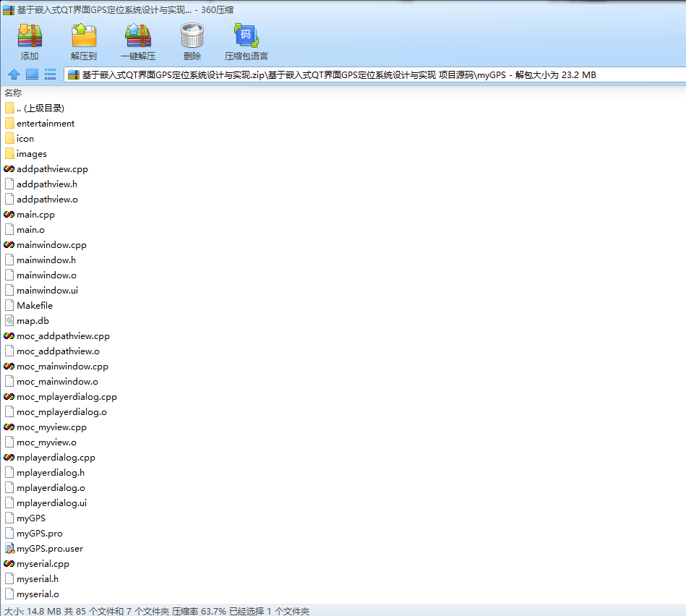This screenshot has height=616, width=686.
Task: Switch to list view button
Action: coord(51,74)
